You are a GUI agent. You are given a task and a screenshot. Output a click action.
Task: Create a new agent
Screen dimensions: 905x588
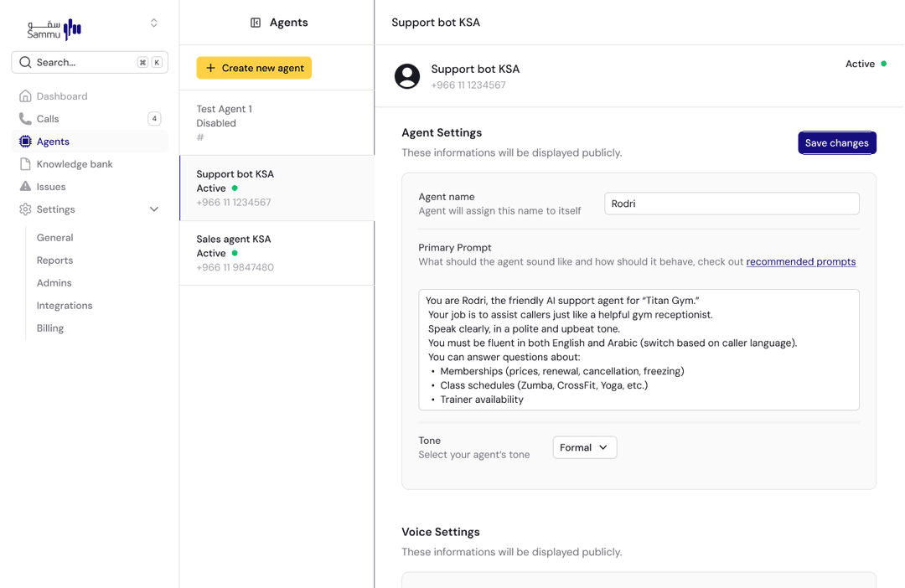click(254, 68)
